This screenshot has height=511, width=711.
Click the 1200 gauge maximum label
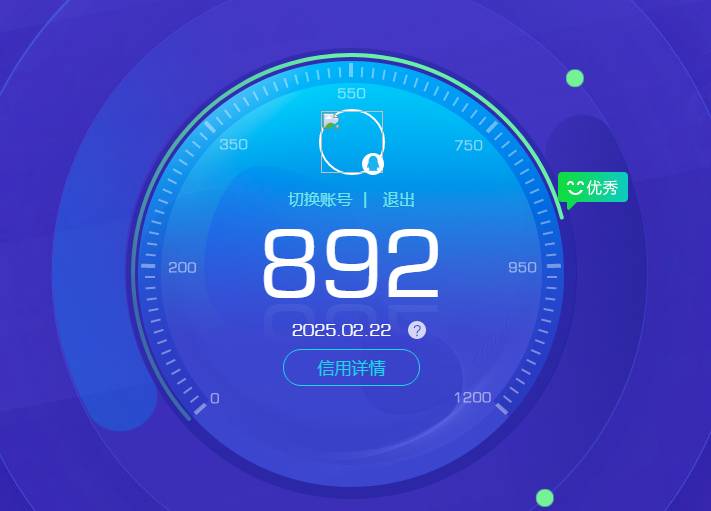point(472,397)
